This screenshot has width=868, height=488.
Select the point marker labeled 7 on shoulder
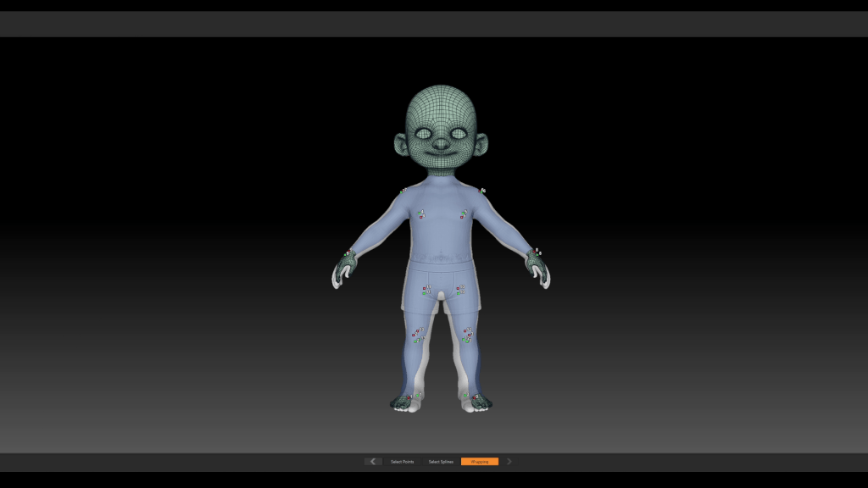pyautogui.click(x=403, y=191)
